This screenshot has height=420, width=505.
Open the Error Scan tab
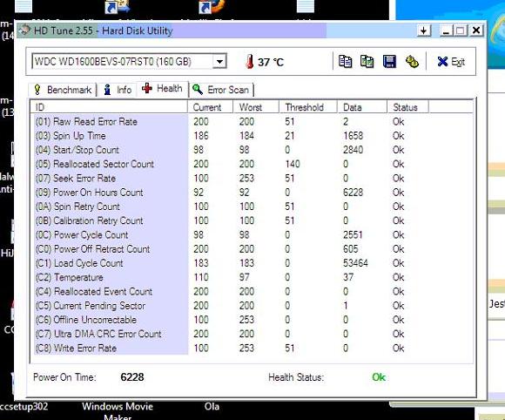coord(221,90)
